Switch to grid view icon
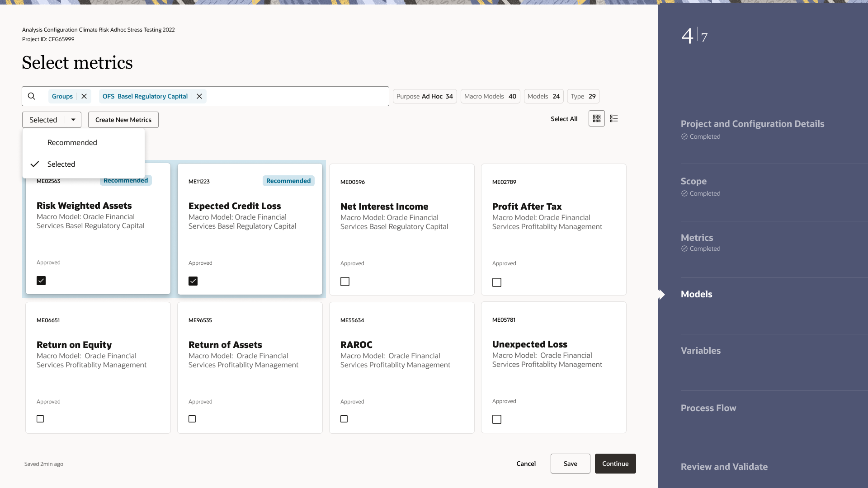 click(x=597, y=118)
